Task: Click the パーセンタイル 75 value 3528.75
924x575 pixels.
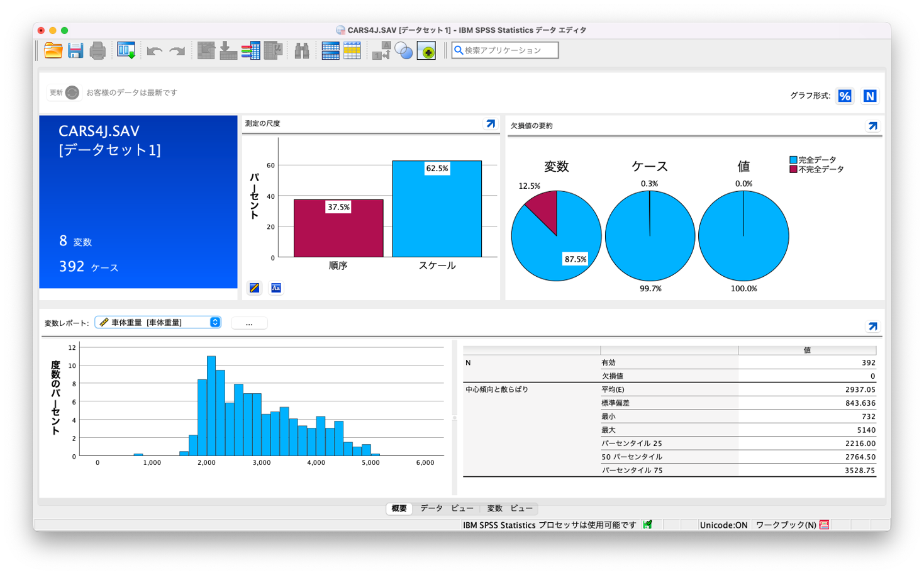Action: tap(860, 471)
